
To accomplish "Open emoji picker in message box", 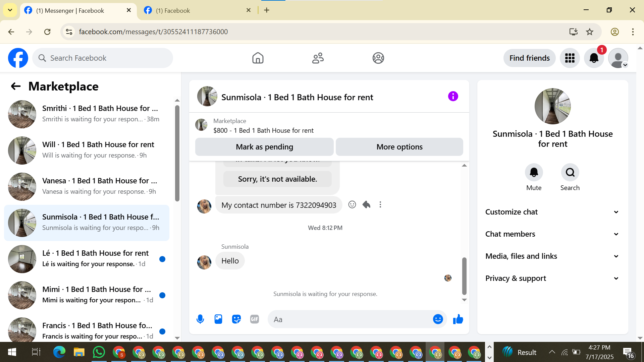I will (x=438, y=319).
